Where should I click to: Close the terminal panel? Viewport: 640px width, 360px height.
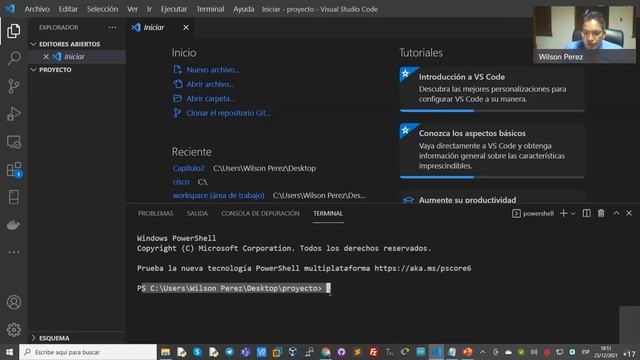click(x=629, y=213)
